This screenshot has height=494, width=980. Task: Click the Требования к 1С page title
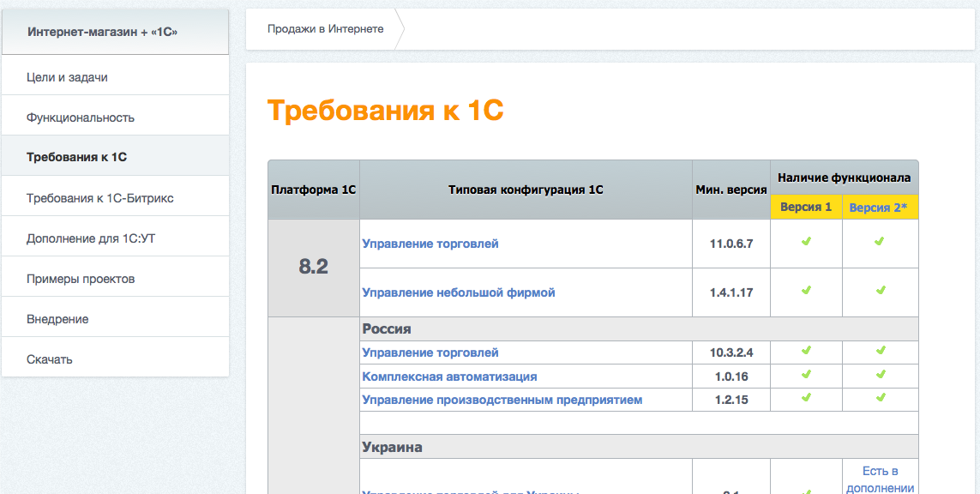386,111
